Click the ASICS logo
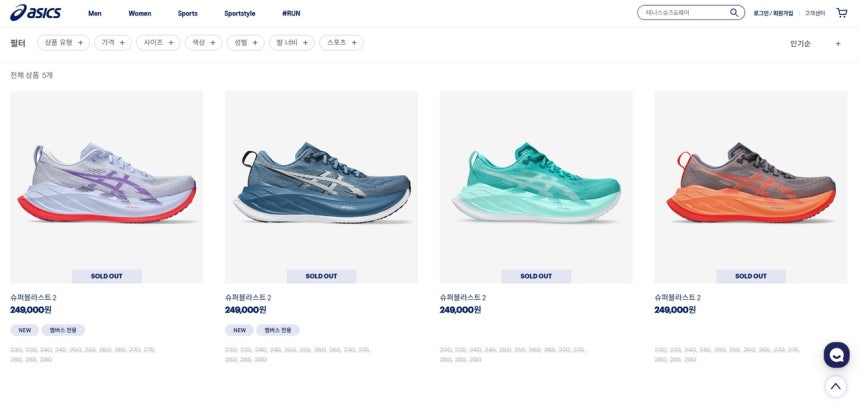The height and width of the screenshot is (406, 860). 35,13
